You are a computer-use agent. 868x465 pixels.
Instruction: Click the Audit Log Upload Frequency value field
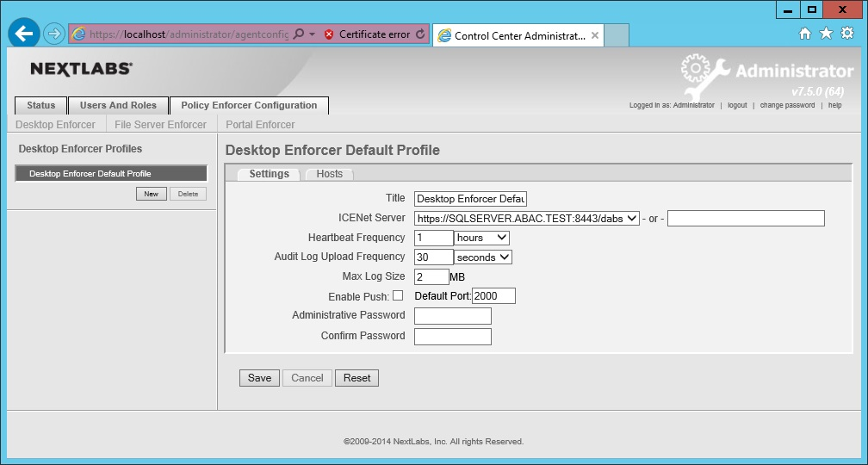point(433,257)
